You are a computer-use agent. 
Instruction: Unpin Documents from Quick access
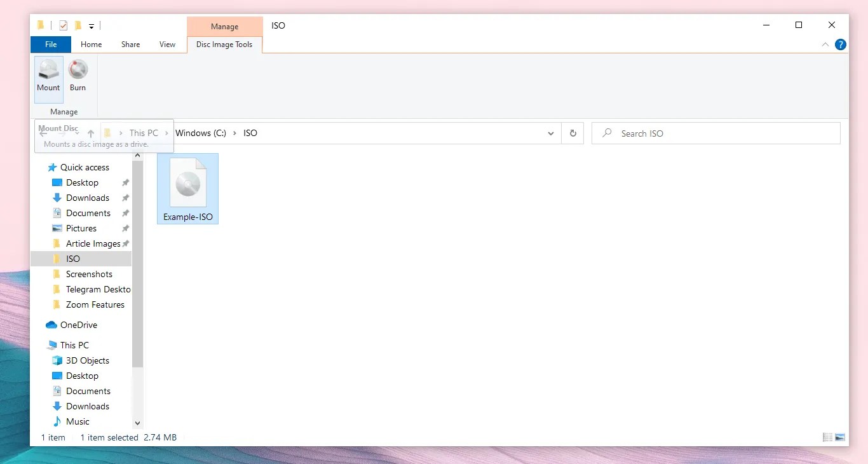click(125, 213)
